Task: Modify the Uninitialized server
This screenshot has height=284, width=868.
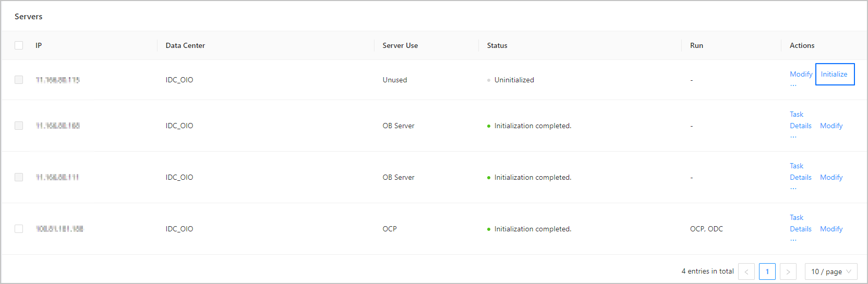Action: click(801, 74)
